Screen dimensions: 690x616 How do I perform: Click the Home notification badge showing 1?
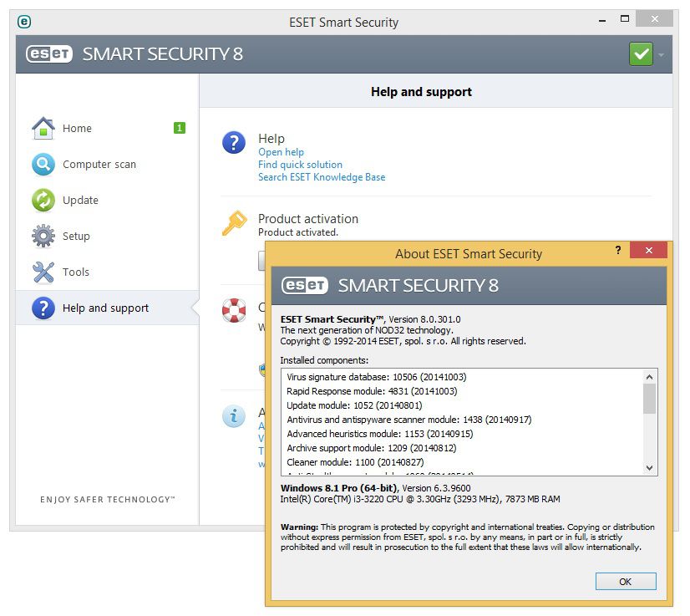coord(179,128)
